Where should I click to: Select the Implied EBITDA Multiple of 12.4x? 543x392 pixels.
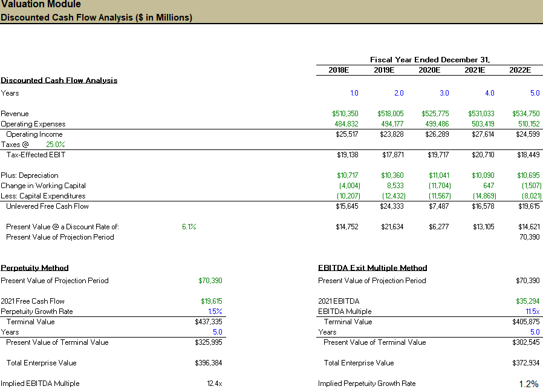(215, 383)
